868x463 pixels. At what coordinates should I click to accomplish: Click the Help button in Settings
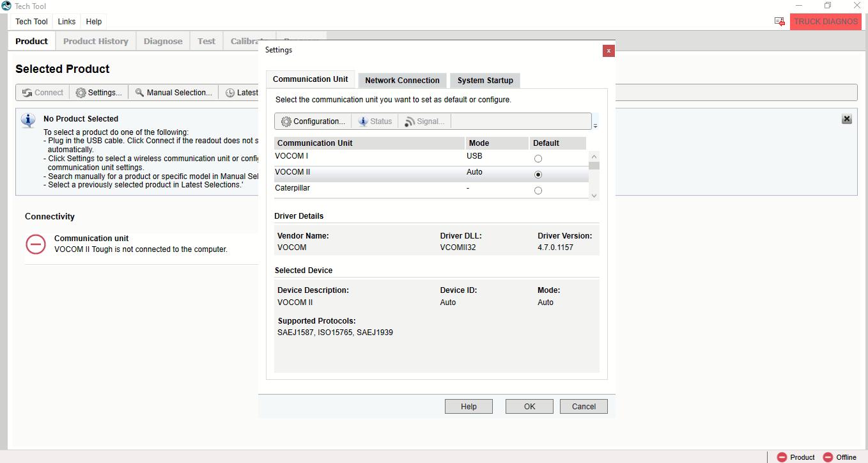(469, 406)
